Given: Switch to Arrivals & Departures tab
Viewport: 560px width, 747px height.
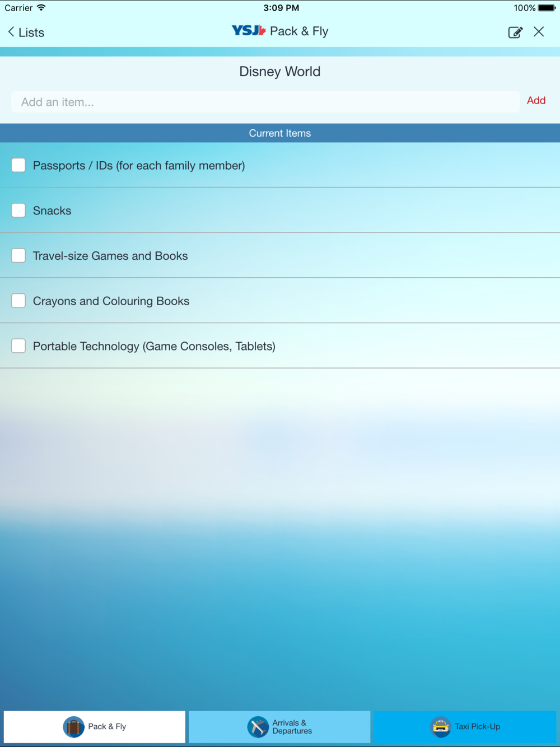Looking at the screenshot, I should pos(279,727).
